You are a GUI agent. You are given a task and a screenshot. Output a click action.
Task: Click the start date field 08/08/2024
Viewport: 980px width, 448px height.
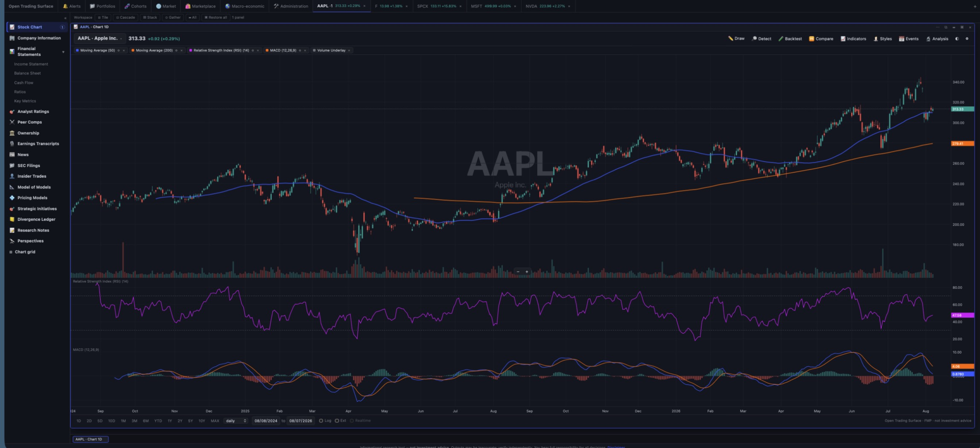click(x=265, y=421)
